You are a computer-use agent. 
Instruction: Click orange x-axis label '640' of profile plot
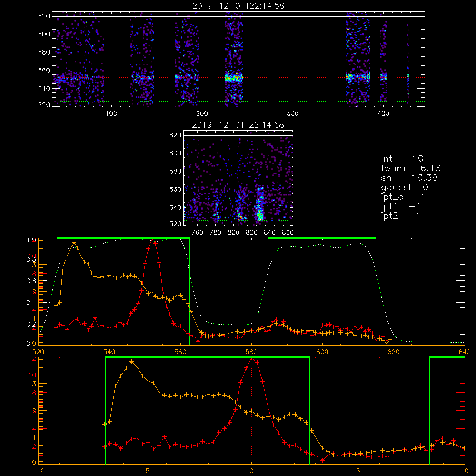(465, 352)
